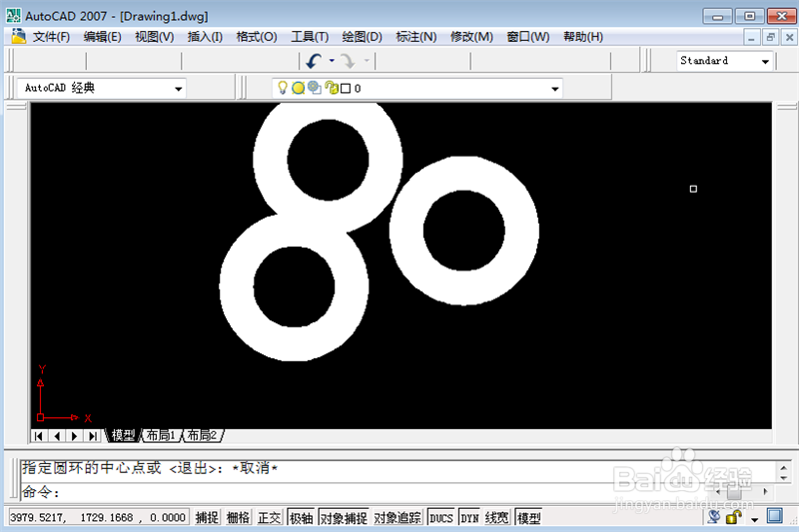Toggle layer freeze sun icon

pyautogui.click(x=298, y=88)
